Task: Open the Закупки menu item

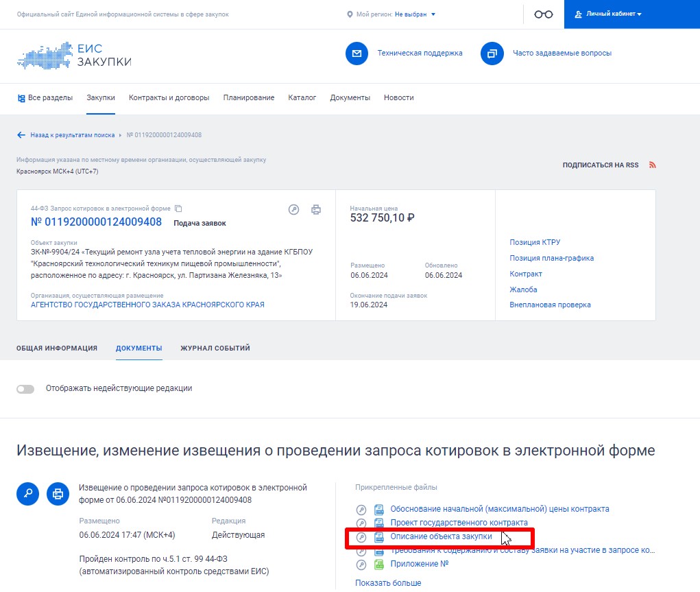Action: (x=101, y=97)
